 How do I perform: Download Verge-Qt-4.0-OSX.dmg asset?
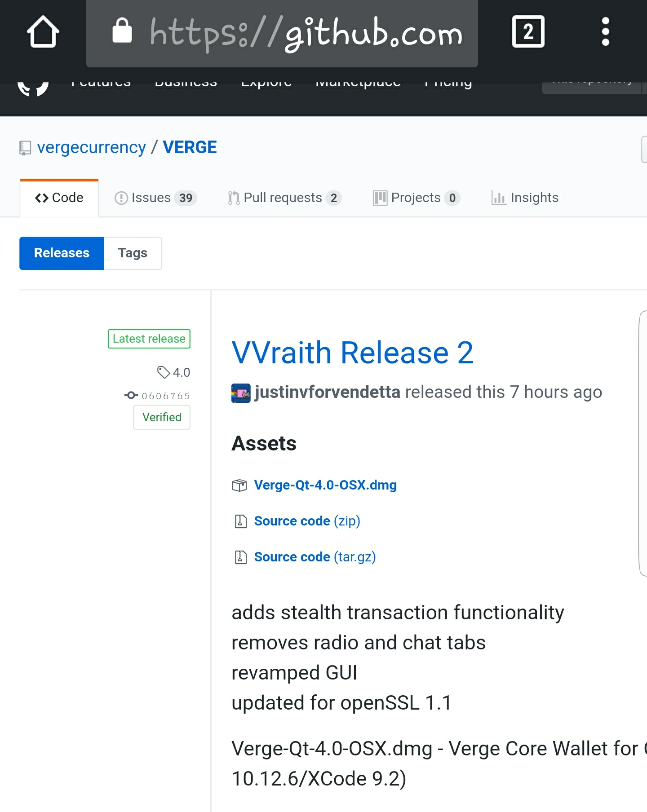(x=325, y=485)
